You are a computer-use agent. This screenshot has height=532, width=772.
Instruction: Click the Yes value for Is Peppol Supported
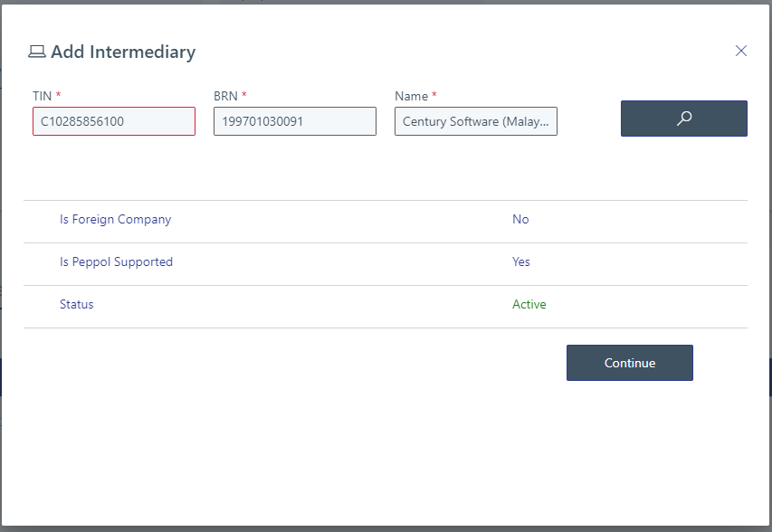click(x=521, y=261)
